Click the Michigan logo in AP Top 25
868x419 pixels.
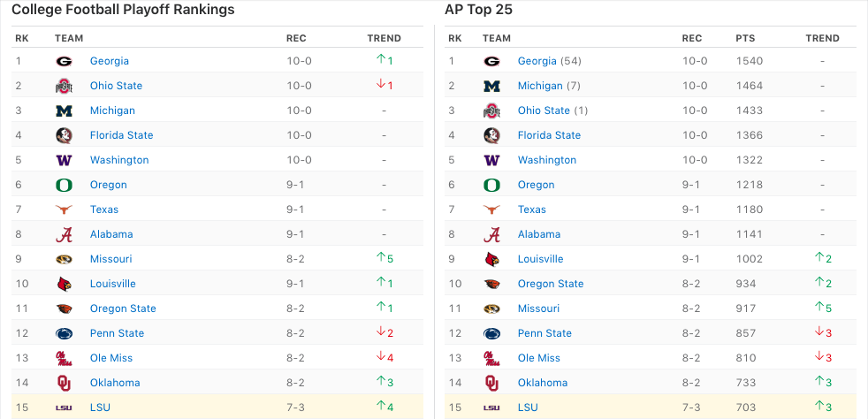click(492, 86)
